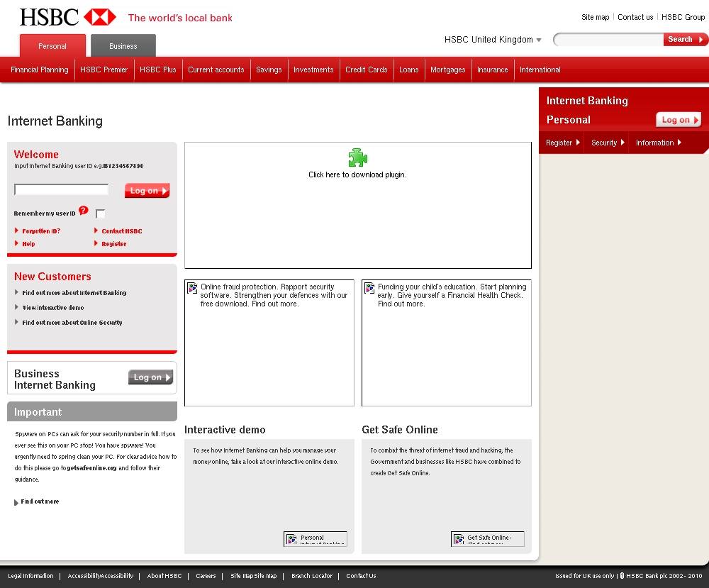This screenshot has height=588, width=709.
Task: Click the getsafeonline.org link
Action: (x=91, y=468)
